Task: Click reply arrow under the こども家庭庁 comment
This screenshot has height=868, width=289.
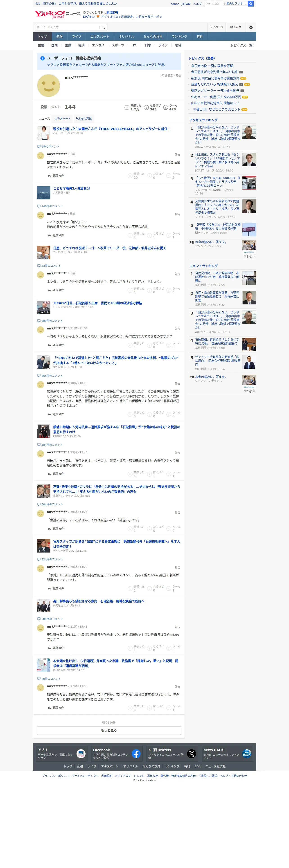Action: (50, 235)
